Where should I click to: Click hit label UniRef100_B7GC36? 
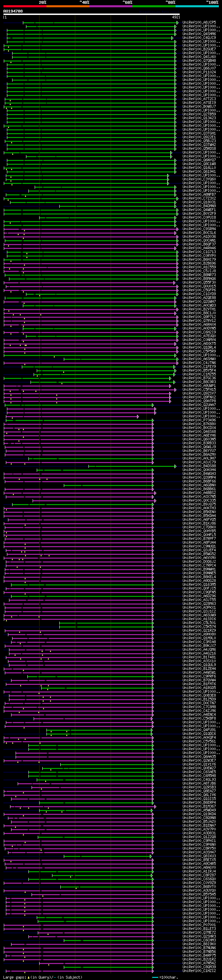point(199,378)
